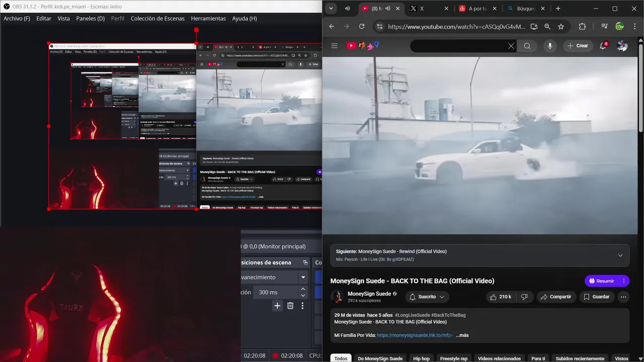The width and height of the screenshot is (644, 362).
Task: Open the moneysignsuede.lnk.to link
Action: click(x=415, y=335)
